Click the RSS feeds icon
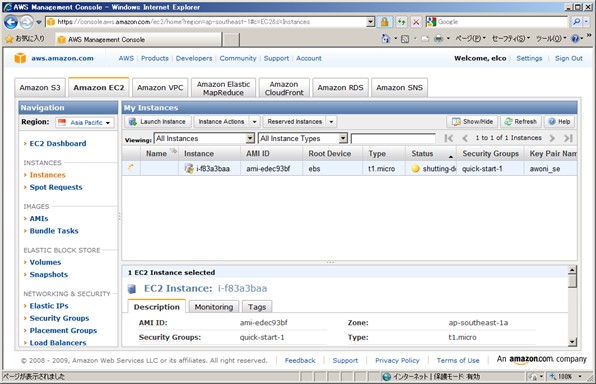596x384 pixels. click(x=405, y=39)
